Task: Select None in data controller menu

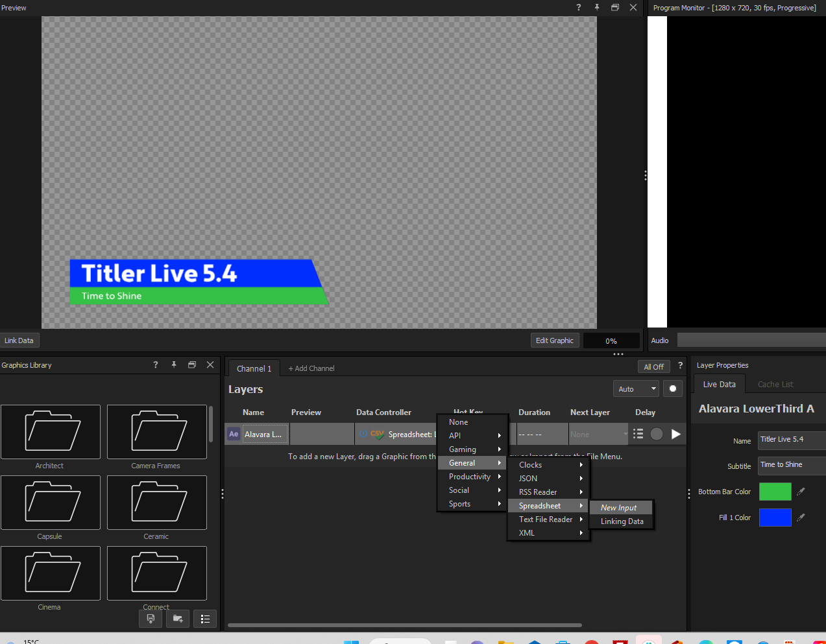Action: tap(472, 422)
